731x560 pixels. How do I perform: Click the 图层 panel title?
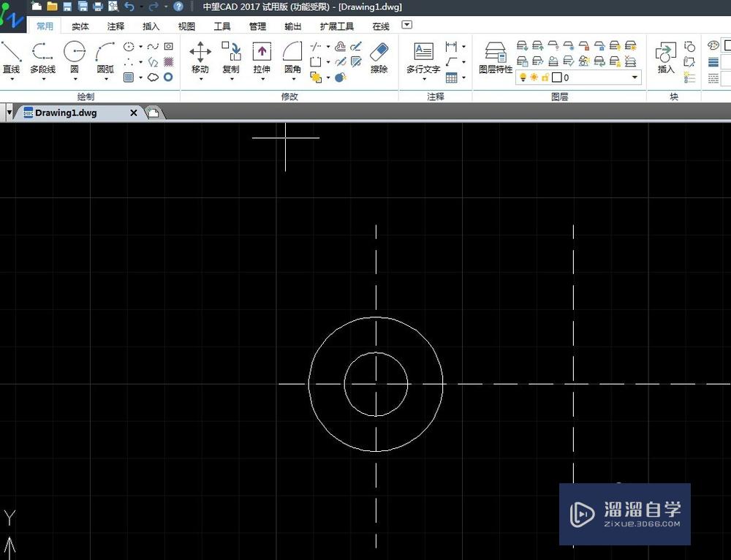[x=559, y=97]
